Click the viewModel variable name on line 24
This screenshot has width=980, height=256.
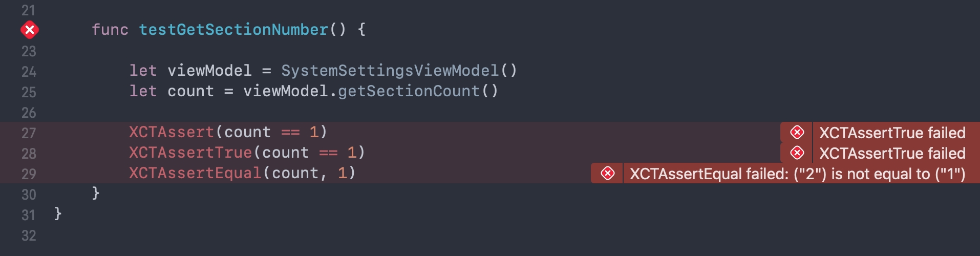coord(209,71)
